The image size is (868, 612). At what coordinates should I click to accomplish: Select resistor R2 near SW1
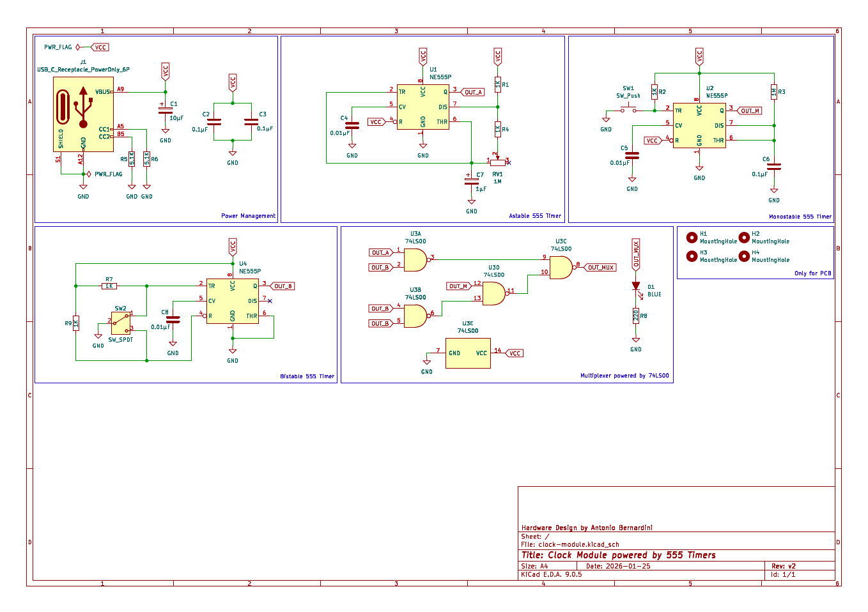click(655, 92)
